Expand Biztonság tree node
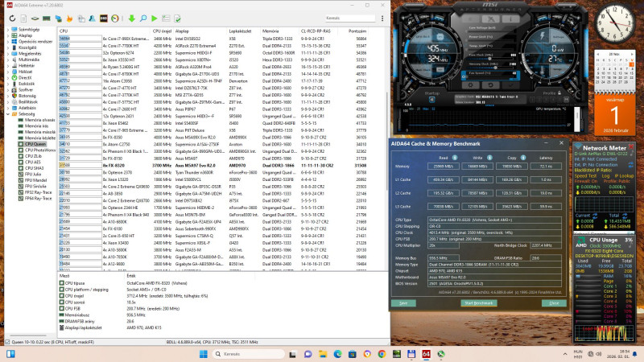644x362 pixels. [x=8, y=96]
